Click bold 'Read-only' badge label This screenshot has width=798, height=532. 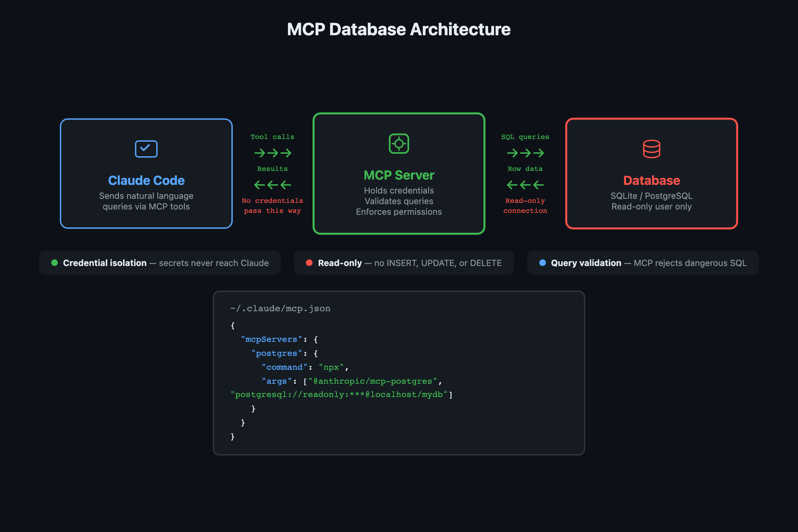339,263
